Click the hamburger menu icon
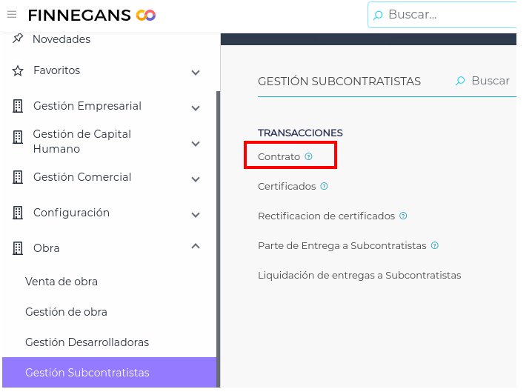Image resolution: width=532 pixels, height=392 pixels. click(12, 15)
